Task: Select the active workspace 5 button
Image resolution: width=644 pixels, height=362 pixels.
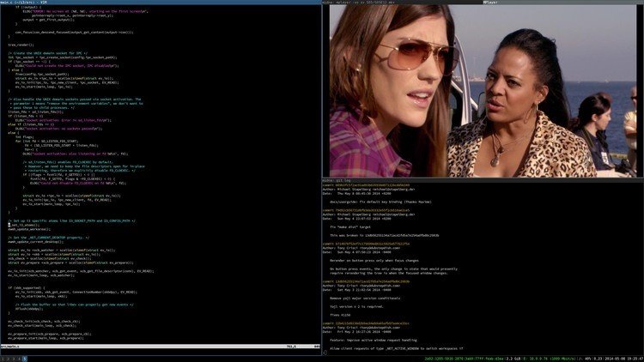Action: 25,359
